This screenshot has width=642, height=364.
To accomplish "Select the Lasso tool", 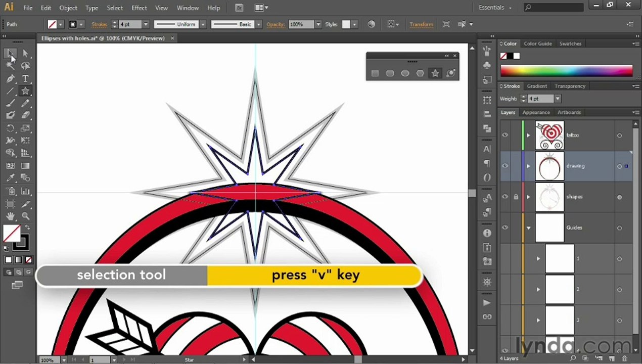I will [25, 66].
